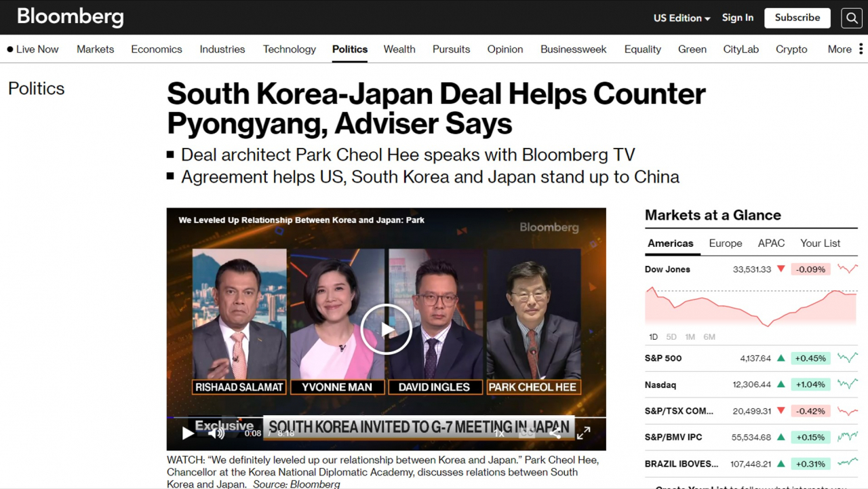Click the Dow Jones value 33,531.33
This screenshot has width=868, height=489.
[x=752, y=269]
